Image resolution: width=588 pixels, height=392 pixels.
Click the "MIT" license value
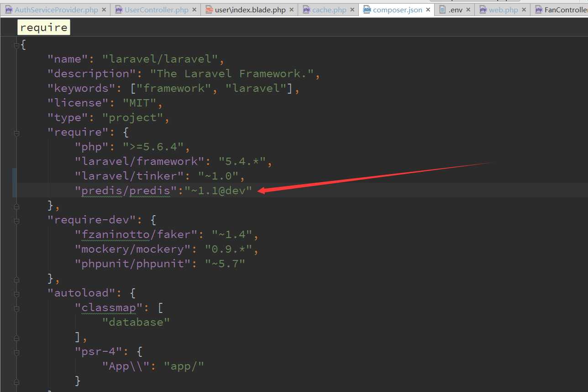coord(140,103)
